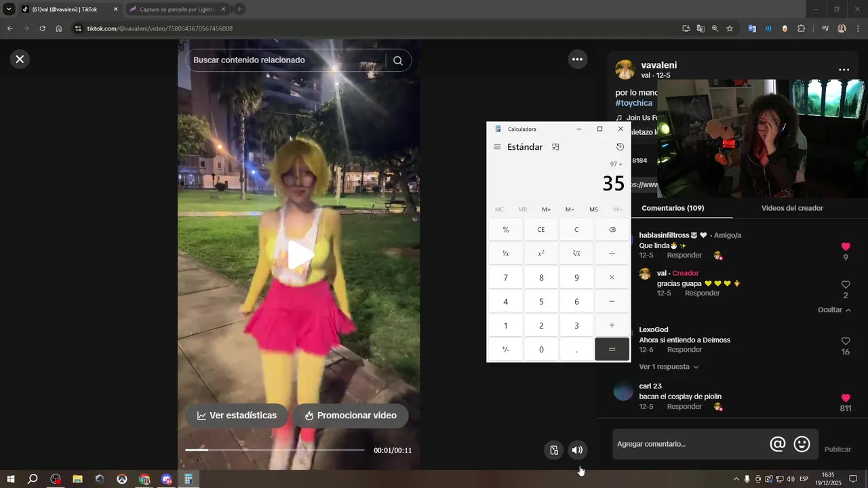The height and width of the screenshot is (488, 868).
Task: Reply to hablasinfiltross via Responder
Action: (684, 256)
